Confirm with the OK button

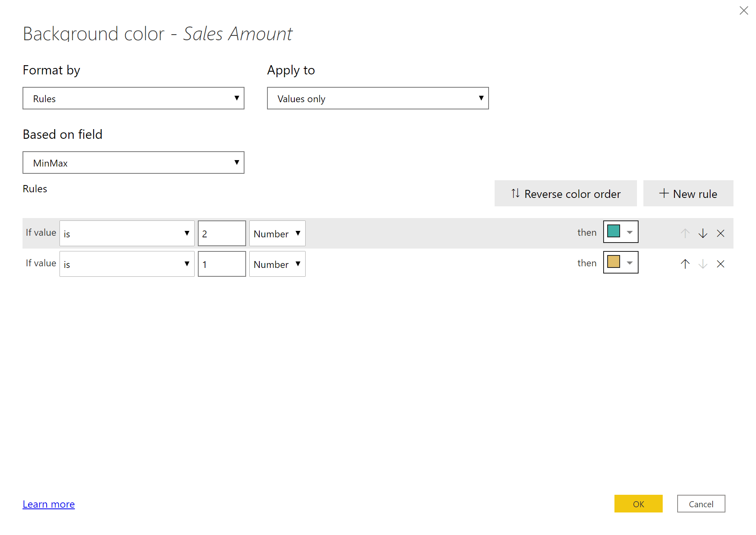(638, 504)
